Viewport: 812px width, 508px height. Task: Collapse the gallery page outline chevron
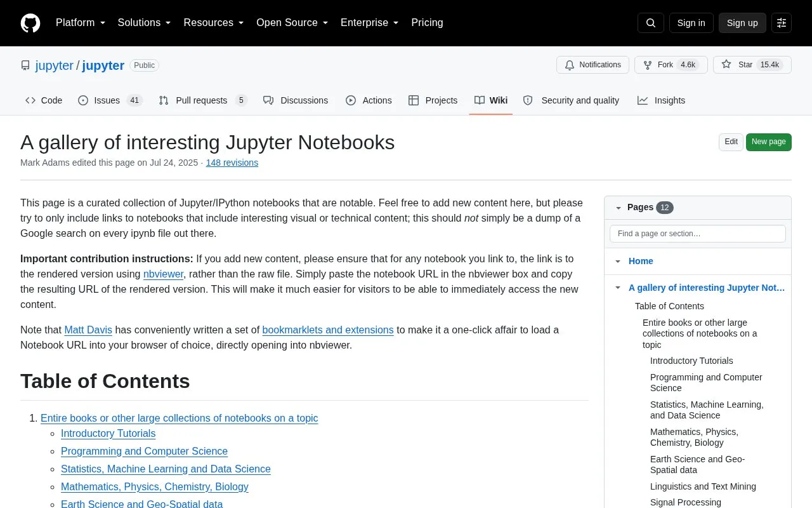(618, 288)
